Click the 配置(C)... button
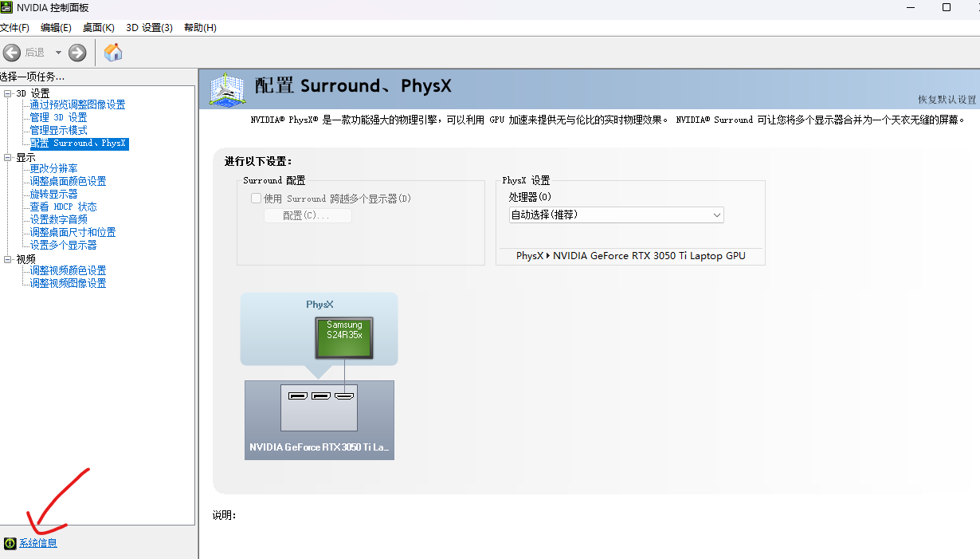Viewport: 980px width, 559px height. (x=308, y=215)
